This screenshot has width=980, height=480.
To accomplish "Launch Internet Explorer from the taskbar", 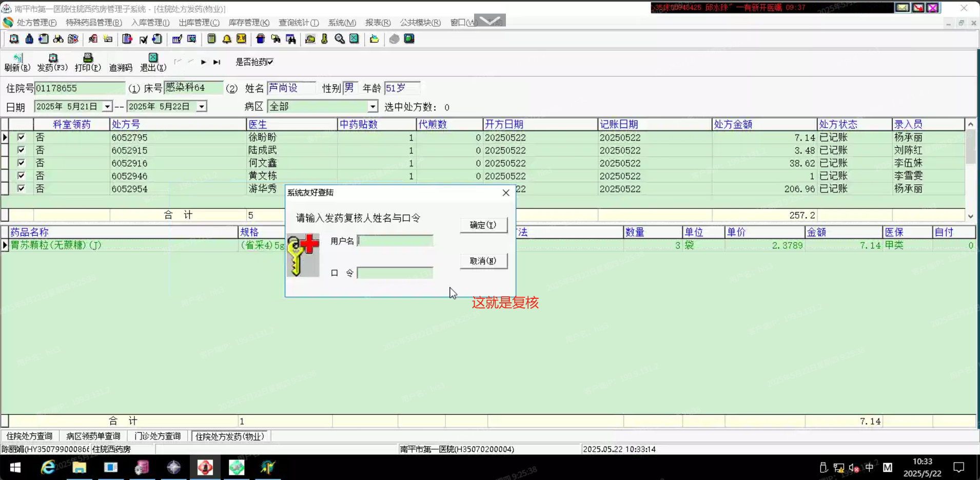I will point(48,467).
